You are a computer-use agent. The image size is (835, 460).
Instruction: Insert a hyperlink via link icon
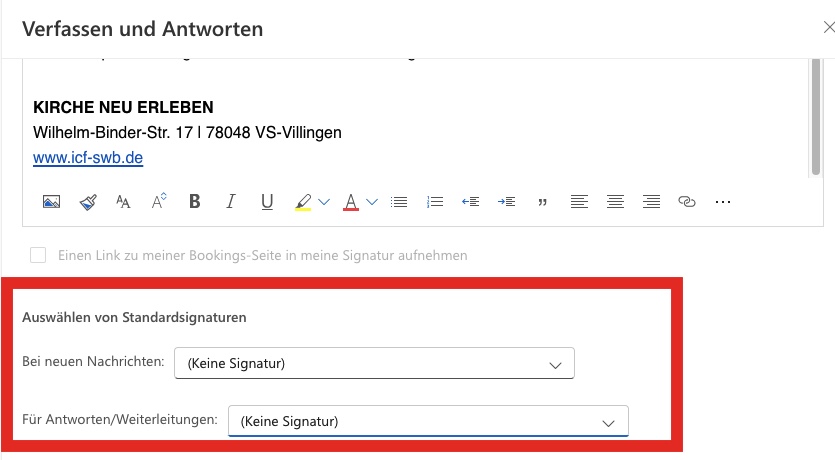pyautogui.click(x=687, y=202)
